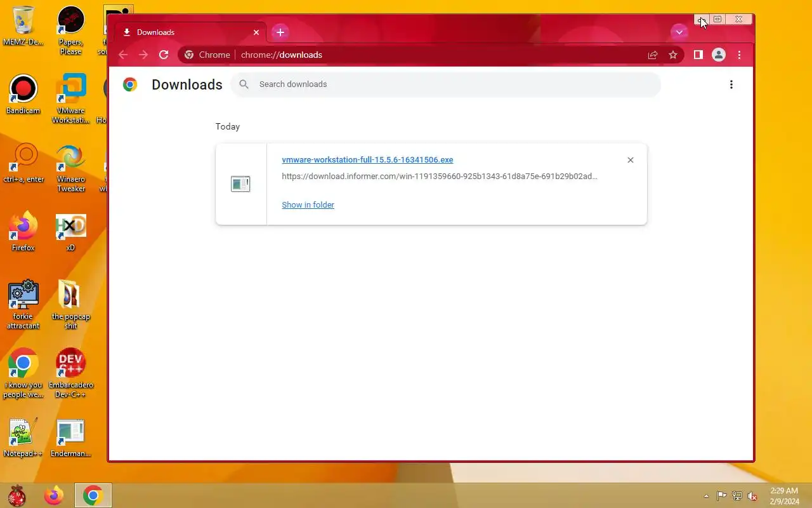The image size is (812, 508).
Task: Select the xD desktop shortcut
Action: point(70,232)
